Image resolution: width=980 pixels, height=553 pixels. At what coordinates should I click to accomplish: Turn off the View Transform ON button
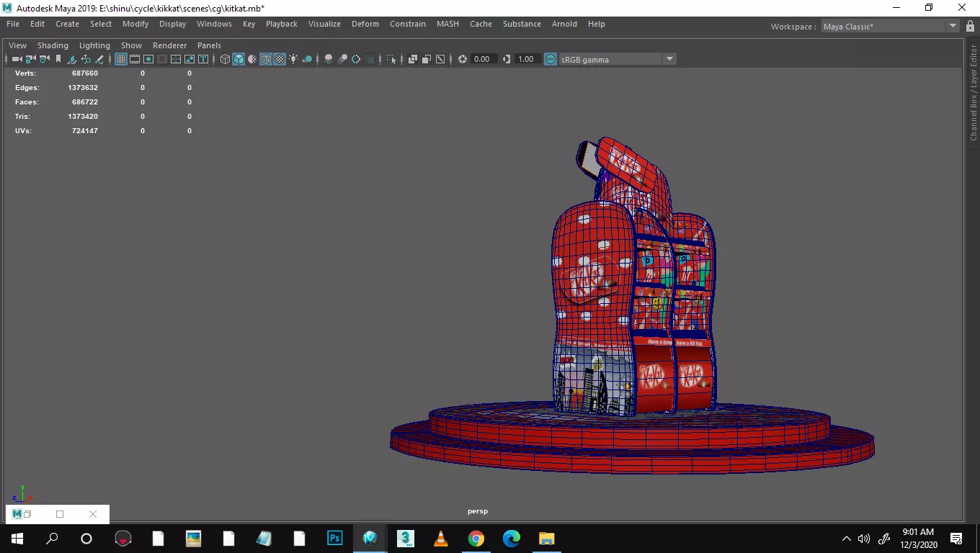tap(551, 59)
